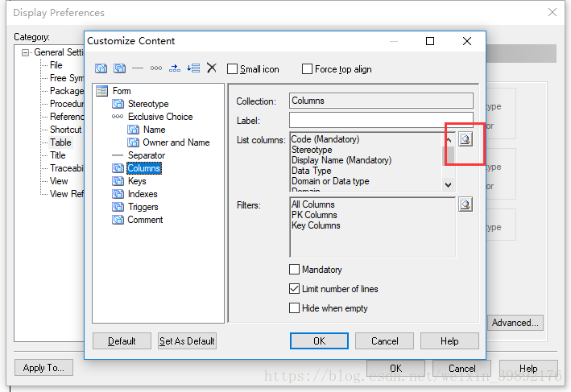The width and height of the screenshot is (571, 392).
Task: Click the Add Separator Line toolbar icon
Action: pyautogui.click(x=138, y=68)
